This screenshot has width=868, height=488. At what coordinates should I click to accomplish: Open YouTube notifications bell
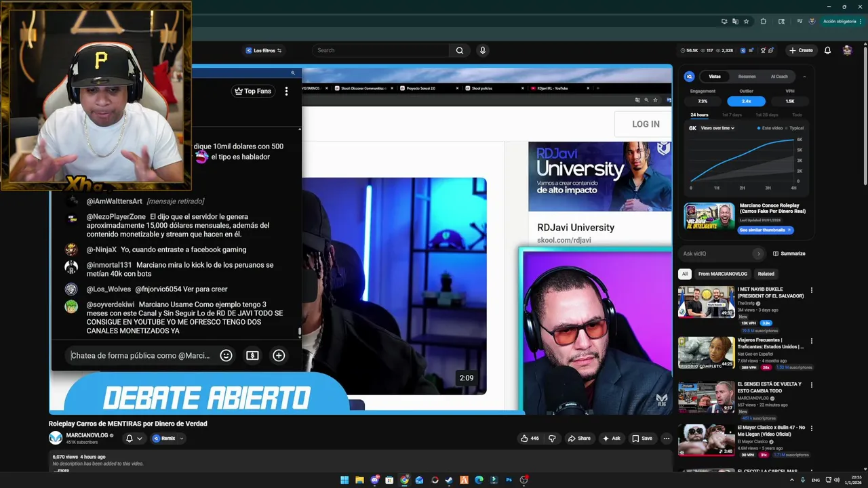[827, 50]
